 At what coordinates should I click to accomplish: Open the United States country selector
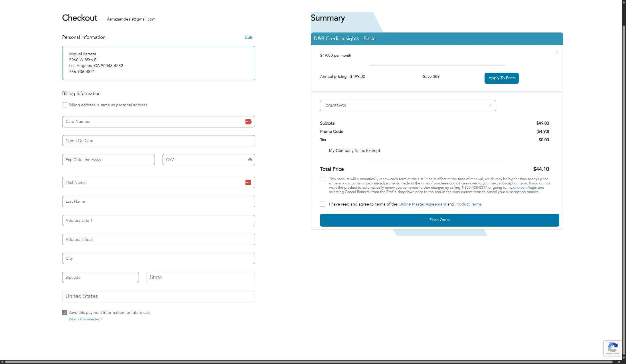pos(159,296)
